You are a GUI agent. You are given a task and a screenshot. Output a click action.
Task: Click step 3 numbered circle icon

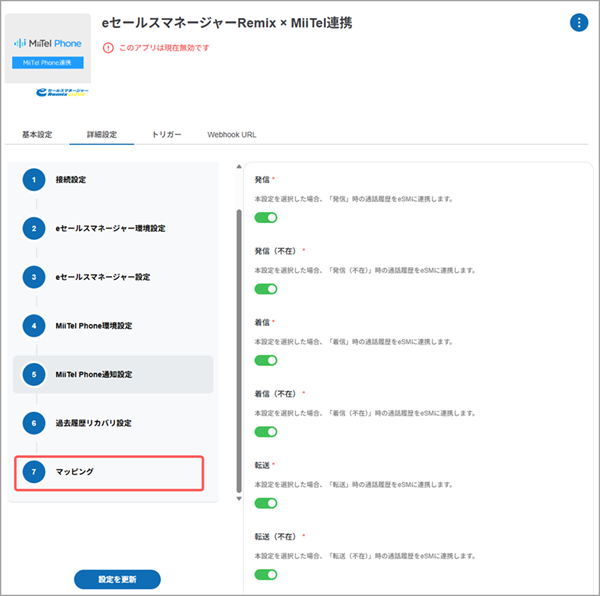point(34,277)
